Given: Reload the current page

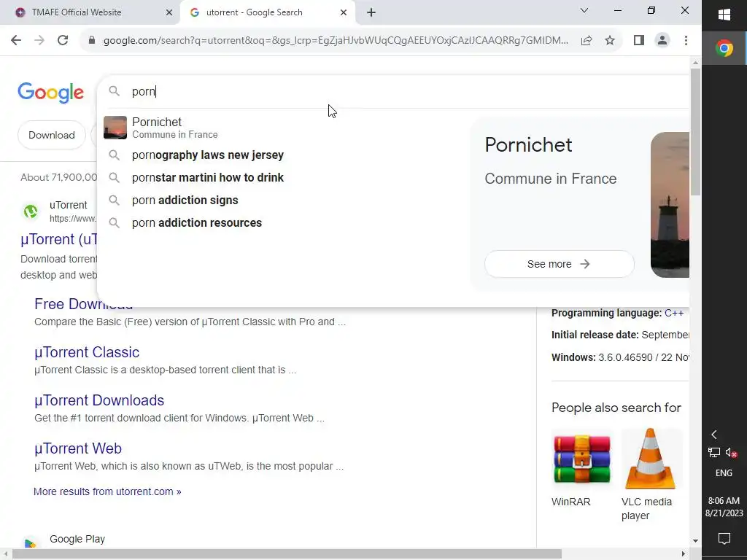Looking at the screenshot, I should [63, 41].
